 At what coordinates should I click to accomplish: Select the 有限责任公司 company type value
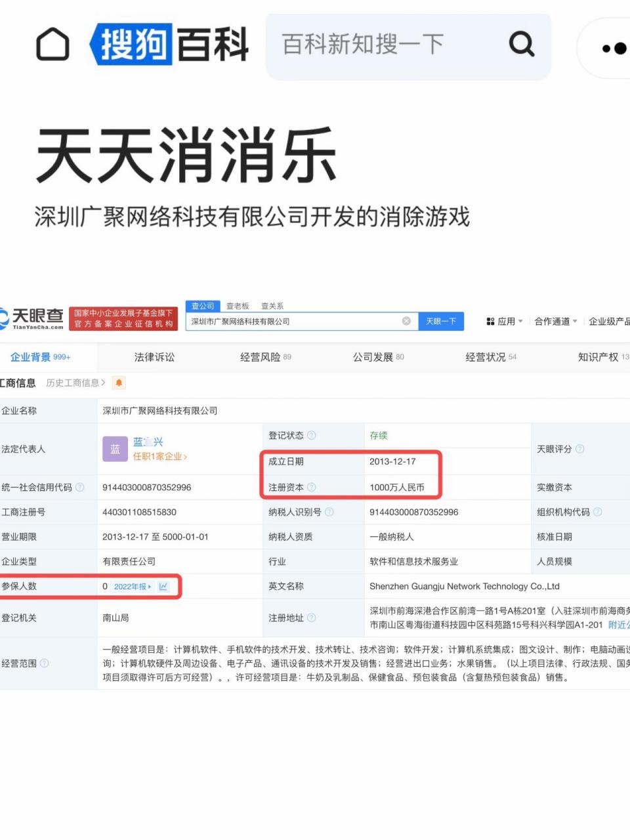coord(129,562)
